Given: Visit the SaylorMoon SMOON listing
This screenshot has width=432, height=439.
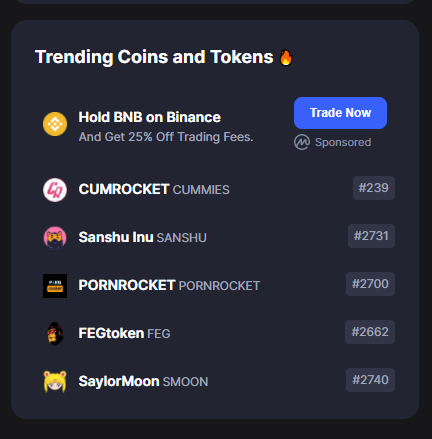Looking at the screenshot, I should (x=143, y=381).
